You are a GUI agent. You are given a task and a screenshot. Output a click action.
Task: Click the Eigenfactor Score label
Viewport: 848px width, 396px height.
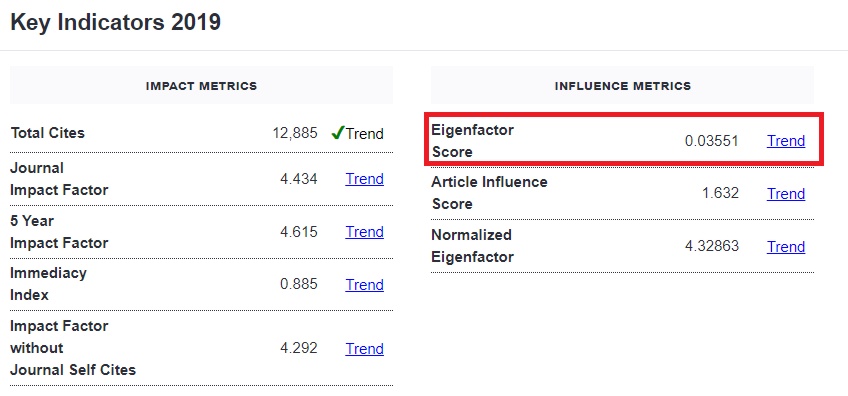(x=473, y=141)
